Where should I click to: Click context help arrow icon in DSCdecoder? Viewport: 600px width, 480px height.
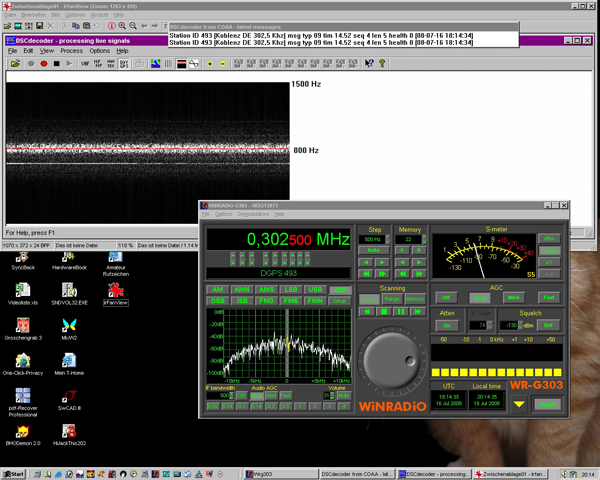click(369, 64)
